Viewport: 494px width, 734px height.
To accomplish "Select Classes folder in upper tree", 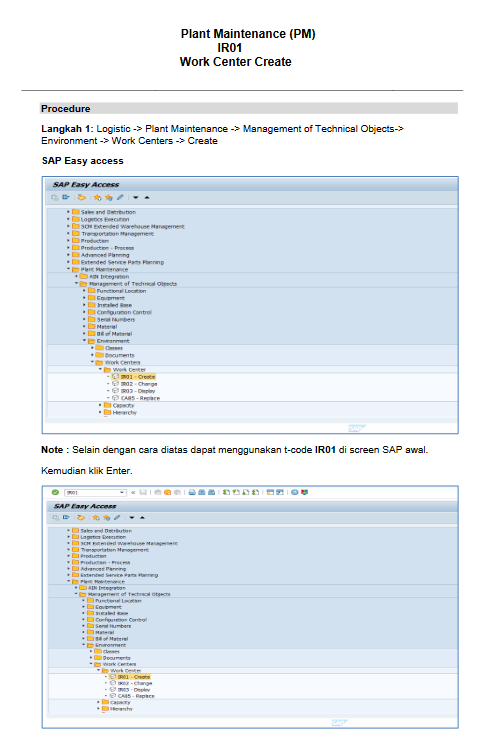I will (x=110, y=348).
